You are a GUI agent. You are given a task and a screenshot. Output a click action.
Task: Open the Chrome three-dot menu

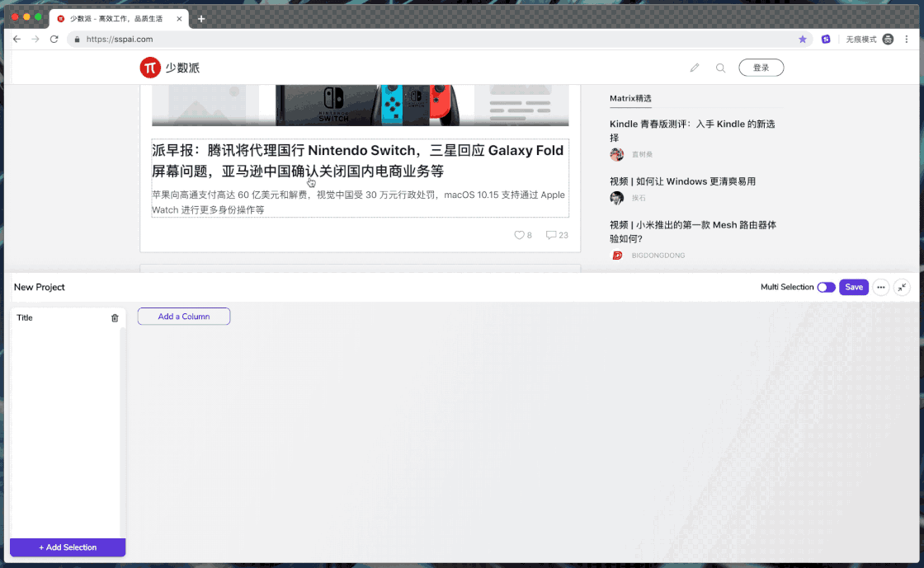(907, 39)
